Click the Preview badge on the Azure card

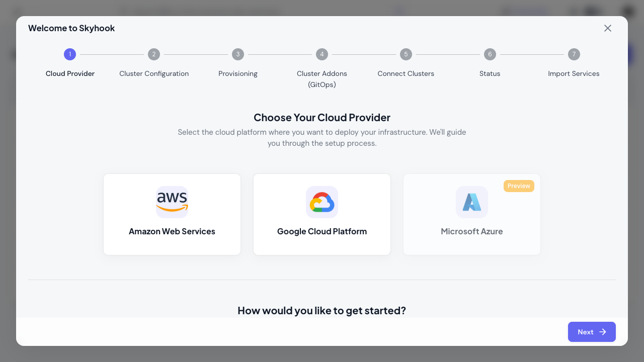click(x=519, y=186)
